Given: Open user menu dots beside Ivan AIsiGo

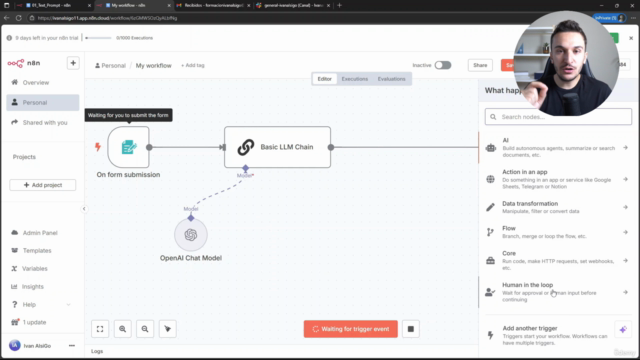Looking at the screenshot, I should 72,346.
